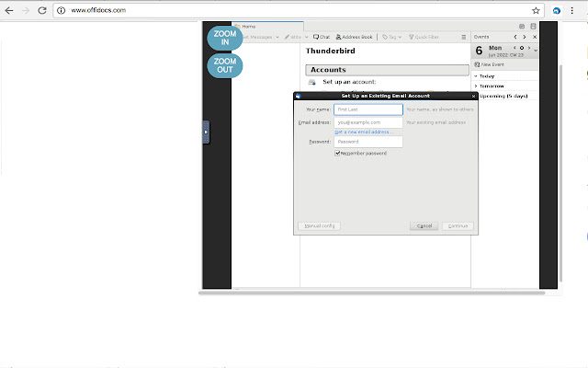The image size is (588, 368).
Task: Focus the Email address input field
Action: point(368,122)
